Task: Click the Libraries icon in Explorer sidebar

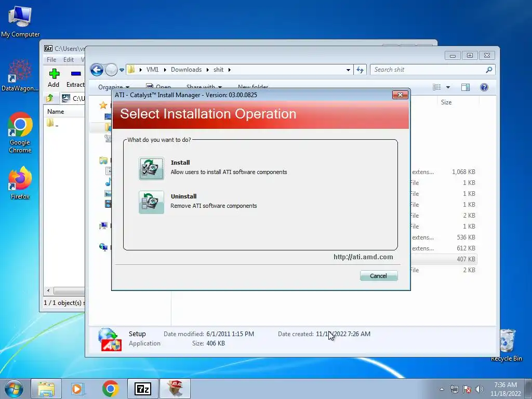Action: pos(103,160)
